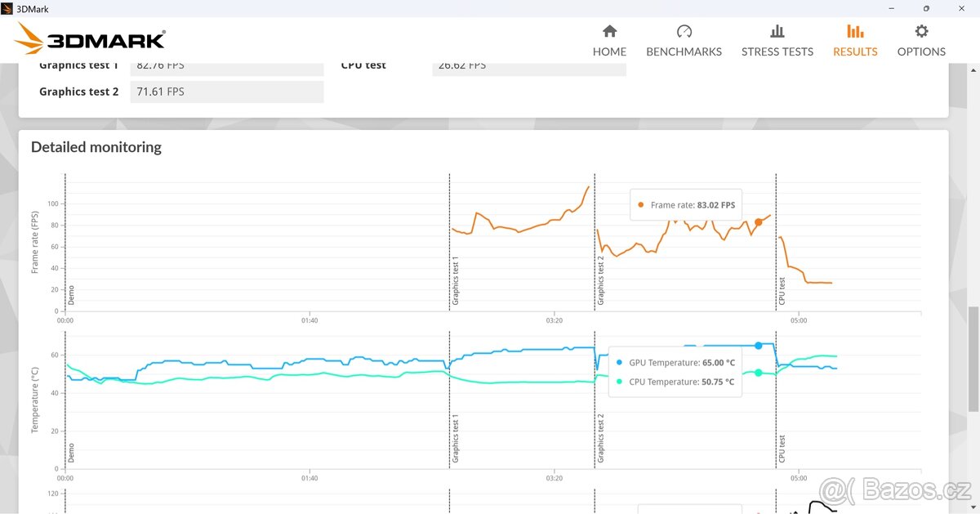This screenshot has width=980, height=514.
Task: Click the Graphics test 2 FPS value field
Action: 227,92
